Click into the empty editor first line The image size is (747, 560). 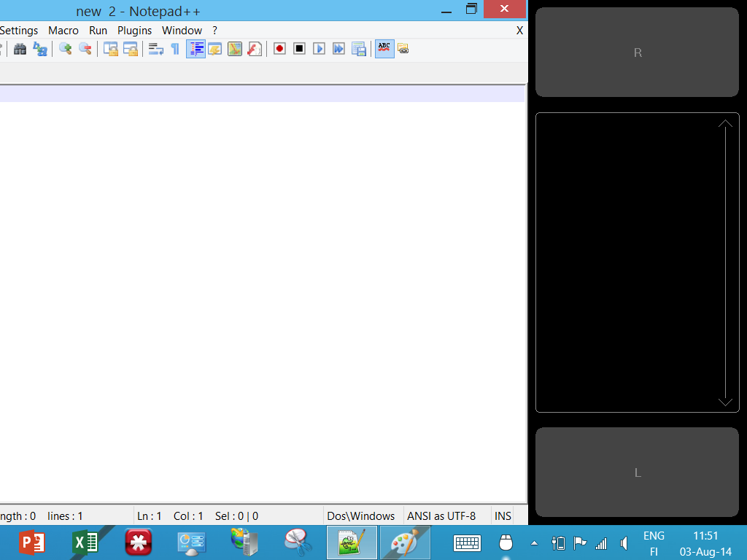point(262,94)
